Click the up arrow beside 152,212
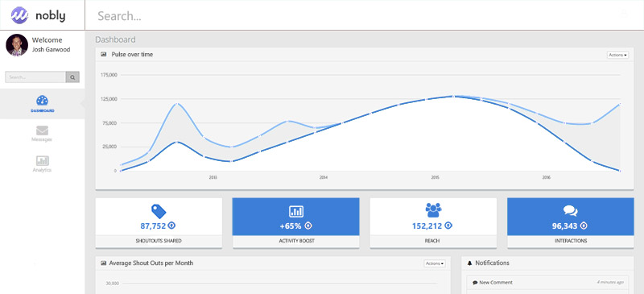 [448, 226]
